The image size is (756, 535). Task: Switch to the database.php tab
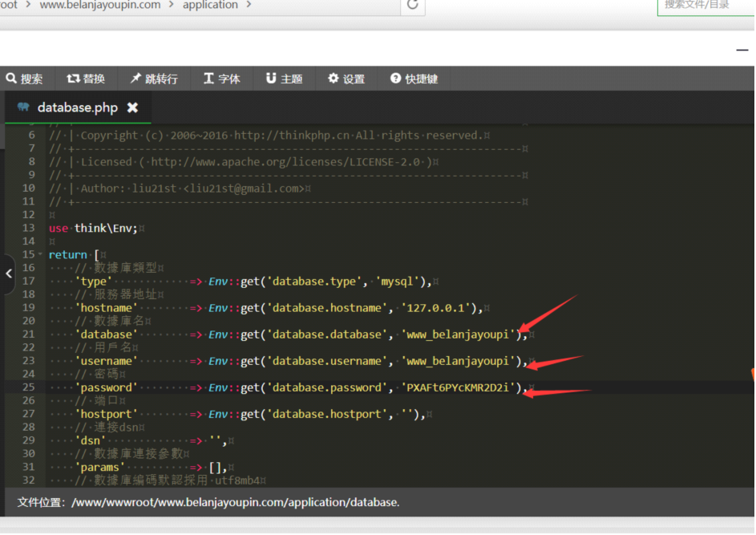[x=78, y=107]
